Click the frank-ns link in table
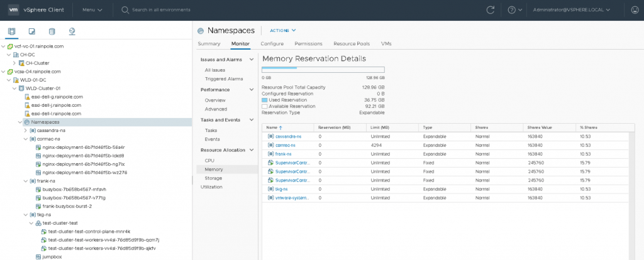Screen dimensions: 644x260 [283, 154]
